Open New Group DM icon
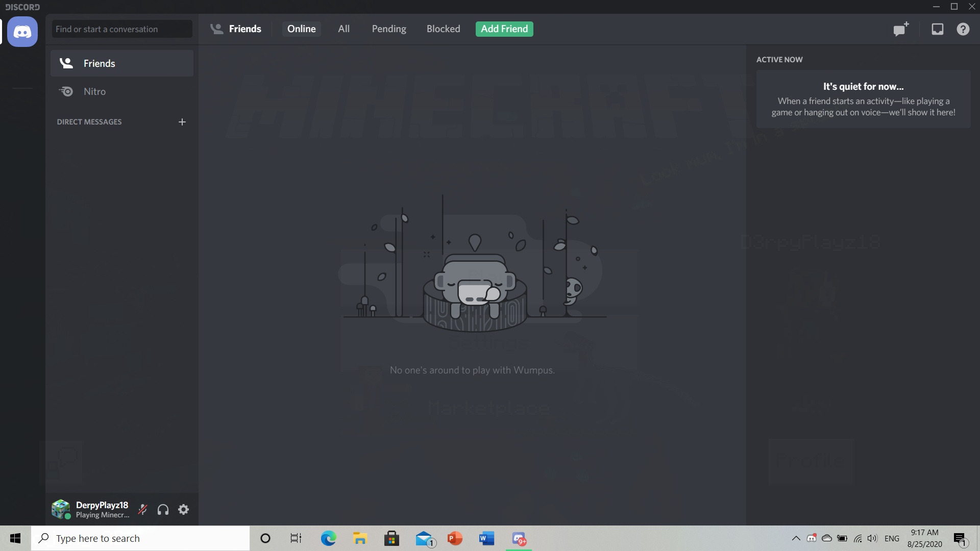This screenshot has width=980, height=551. coord(901,29)
